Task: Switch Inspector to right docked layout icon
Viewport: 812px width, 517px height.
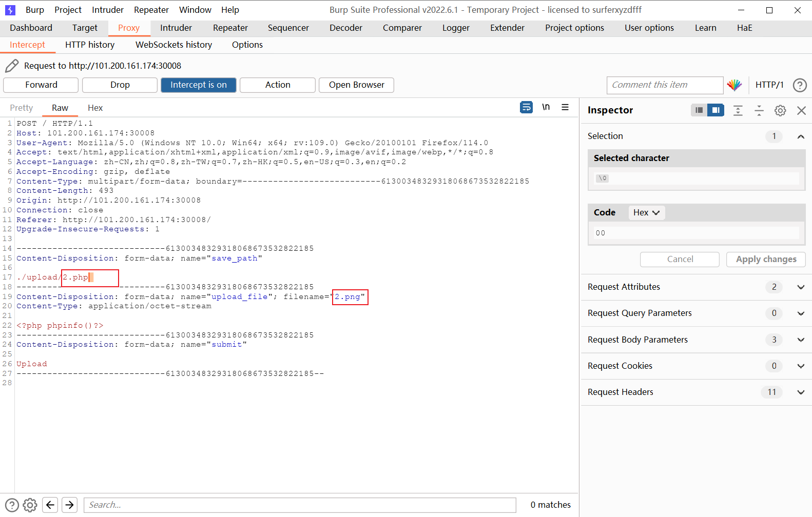Action: tap(716, 110)
